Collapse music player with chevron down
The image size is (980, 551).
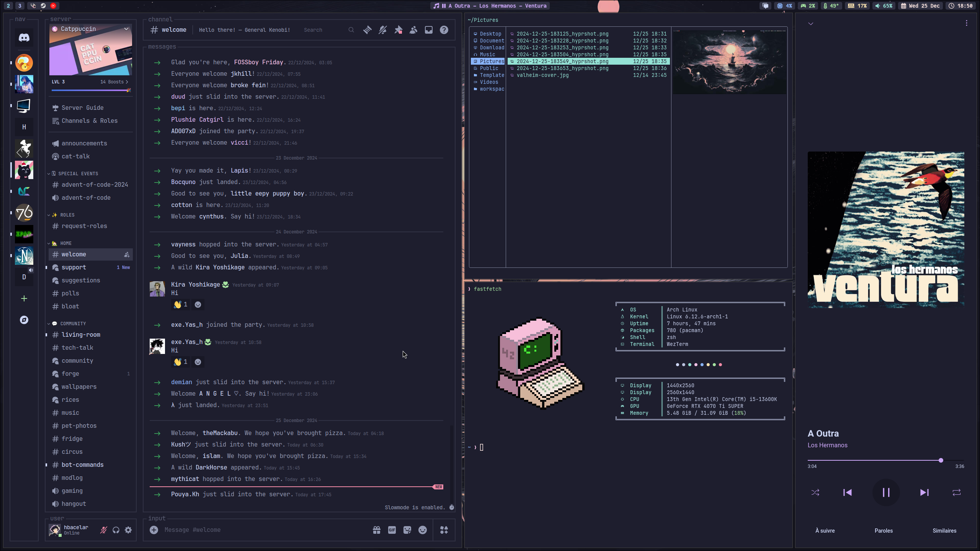coord(810,24)
